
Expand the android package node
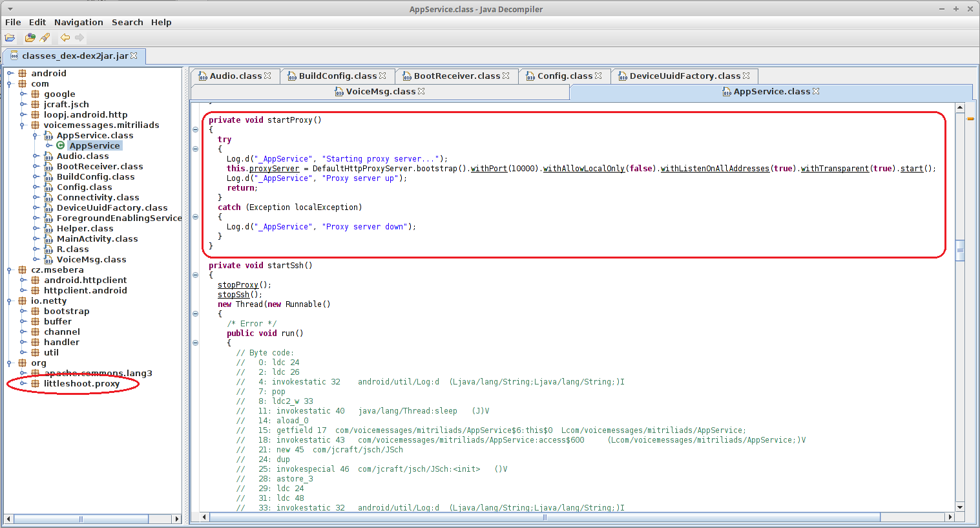coord(10,73)
